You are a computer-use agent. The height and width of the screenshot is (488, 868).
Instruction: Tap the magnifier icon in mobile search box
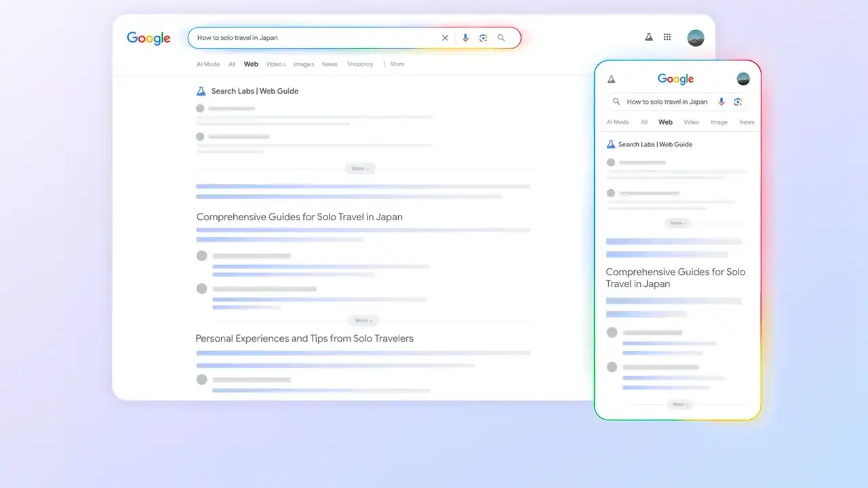tap(616, 102)
